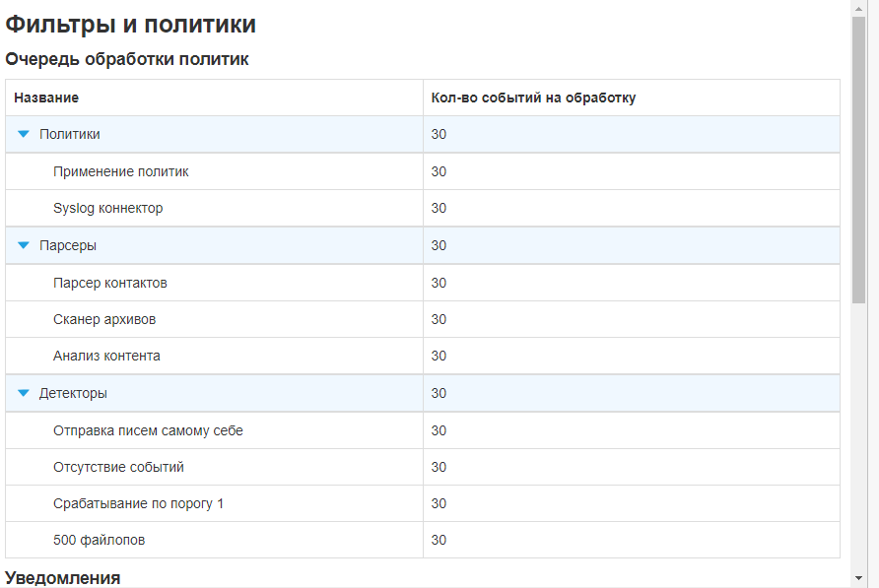The image size is (879, 588).
Task: Click the scrollbar up arrow
Action: pyautogui.click(x=856, y=9)
